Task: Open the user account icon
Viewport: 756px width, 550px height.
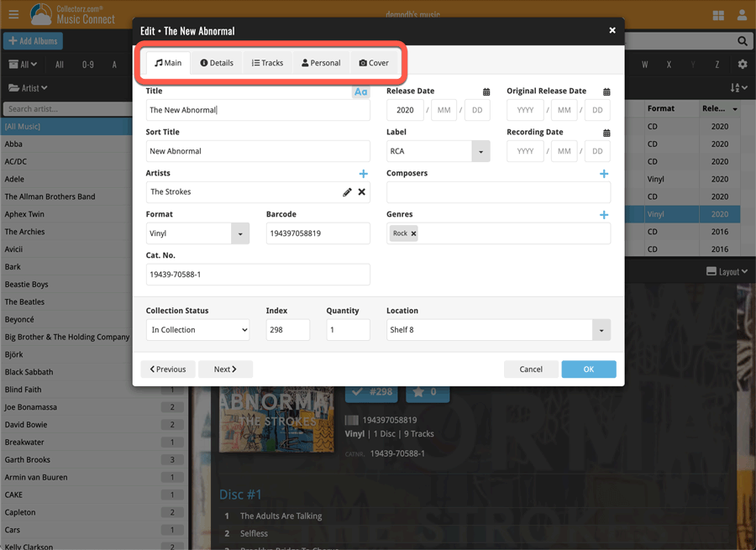Action: coord(742,15)
